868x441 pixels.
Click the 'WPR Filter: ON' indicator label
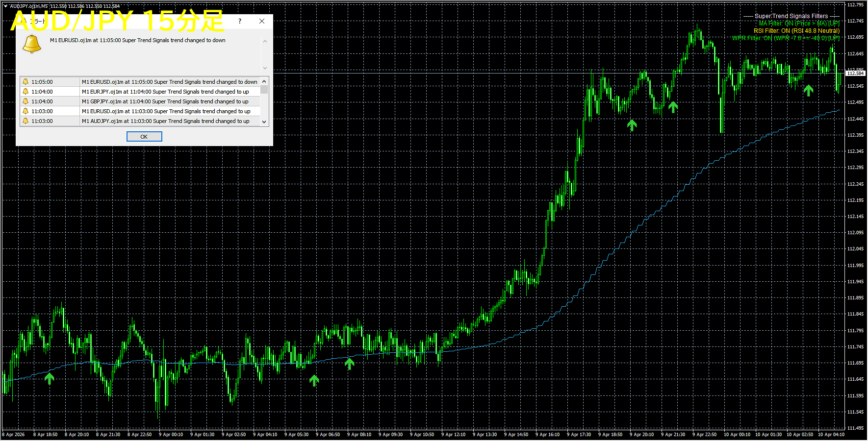pyautogui.click(x=786, y=38)
